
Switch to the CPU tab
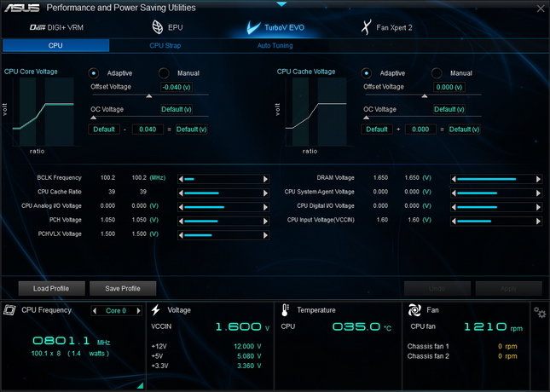[55, 45]
